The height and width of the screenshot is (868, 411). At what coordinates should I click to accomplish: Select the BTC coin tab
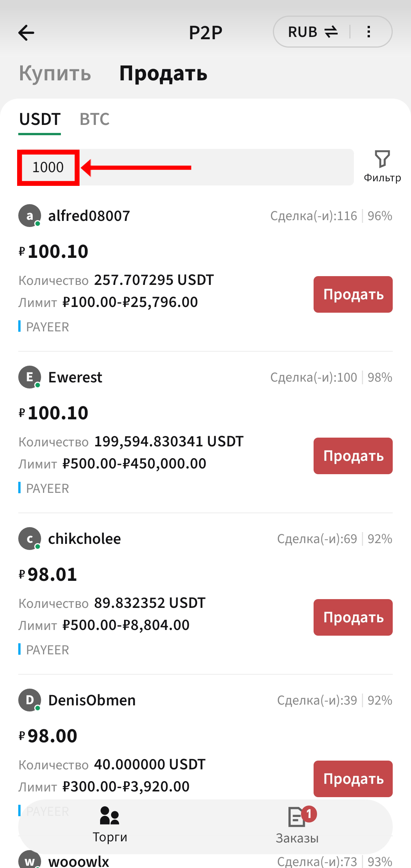point(94,119)
